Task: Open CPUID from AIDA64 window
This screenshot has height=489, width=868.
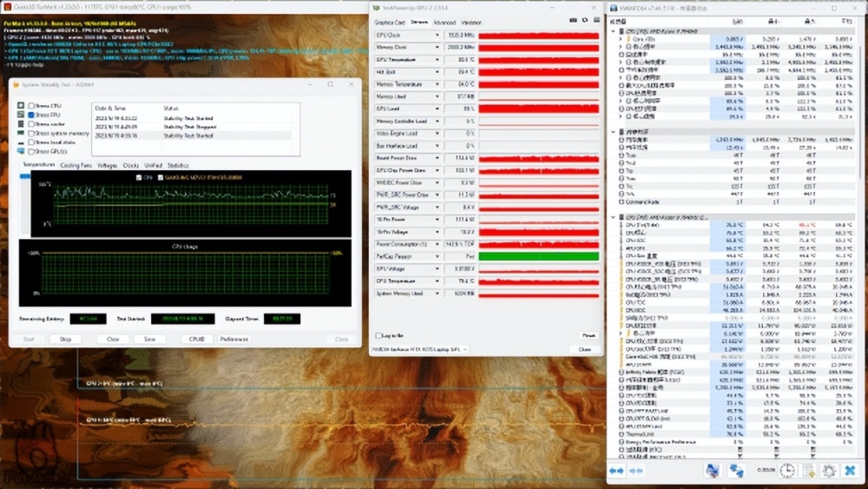Action: pos(197,339)
